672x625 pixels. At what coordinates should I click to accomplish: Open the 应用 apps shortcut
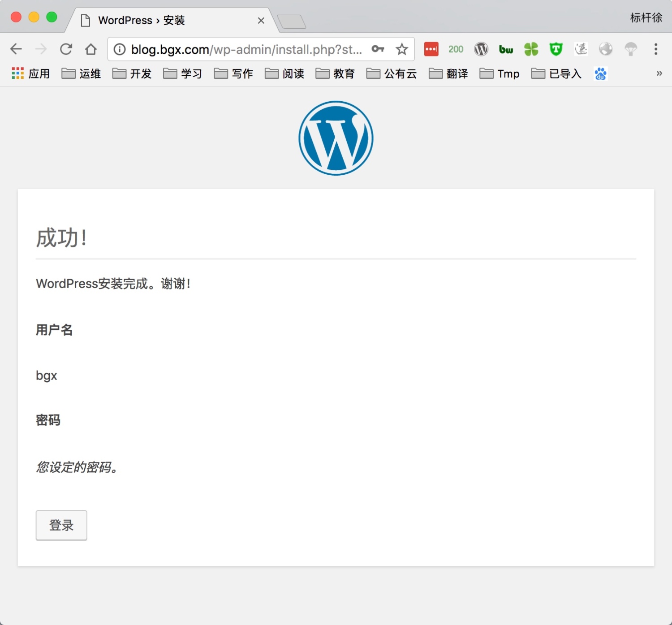30,73
